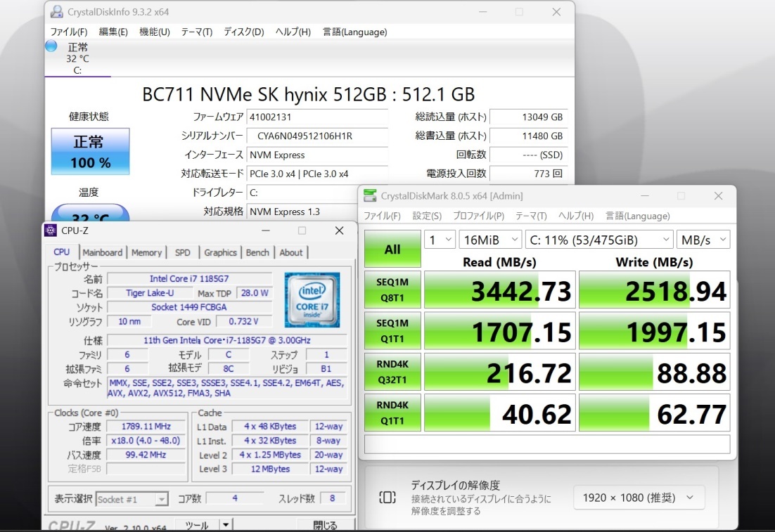Switch to the About tab in CPU-Z
Screen dimensions: 775x532
(x=291, y=252)
